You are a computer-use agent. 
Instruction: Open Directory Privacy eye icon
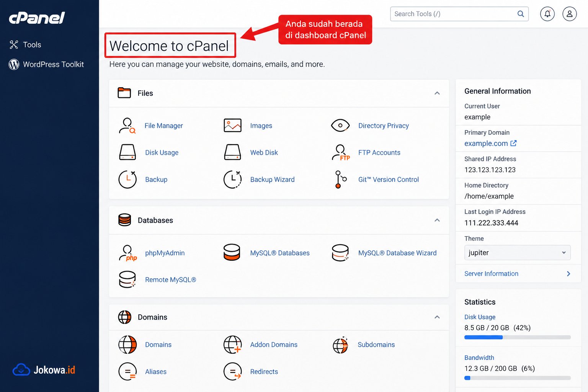coord(340,126)
